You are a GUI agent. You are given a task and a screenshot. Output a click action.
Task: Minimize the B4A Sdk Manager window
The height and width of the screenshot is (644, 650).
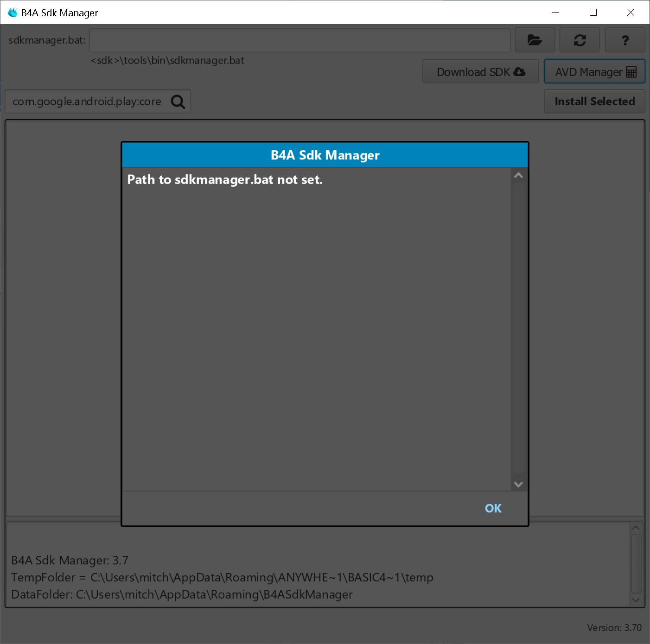[x=556, y=13]
